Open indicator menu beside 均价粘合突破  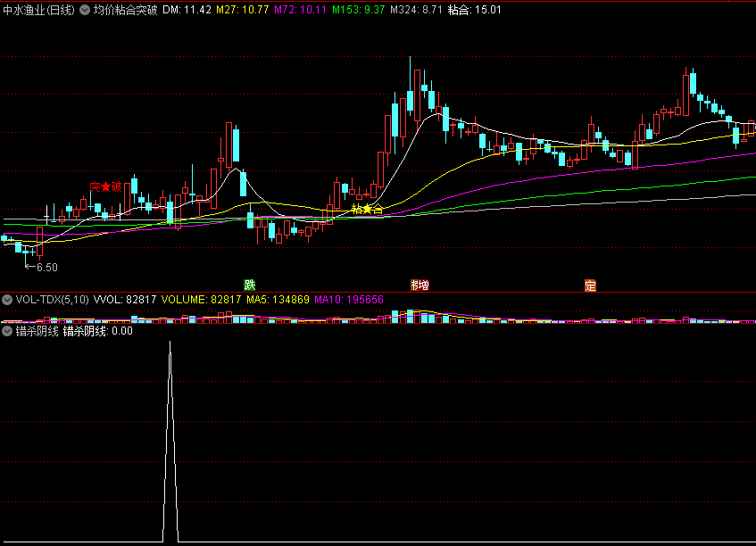point(85,10)
